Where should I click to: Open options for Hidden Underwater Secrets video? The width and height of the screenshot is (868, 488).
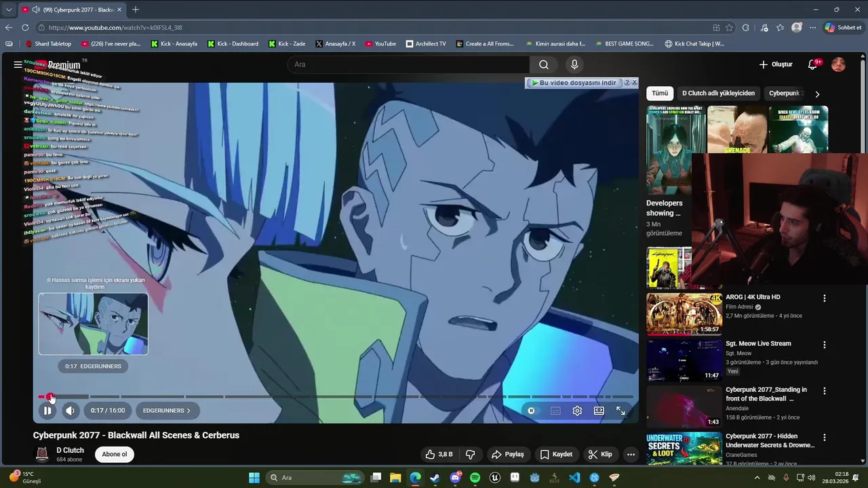(x=825, y=438)
